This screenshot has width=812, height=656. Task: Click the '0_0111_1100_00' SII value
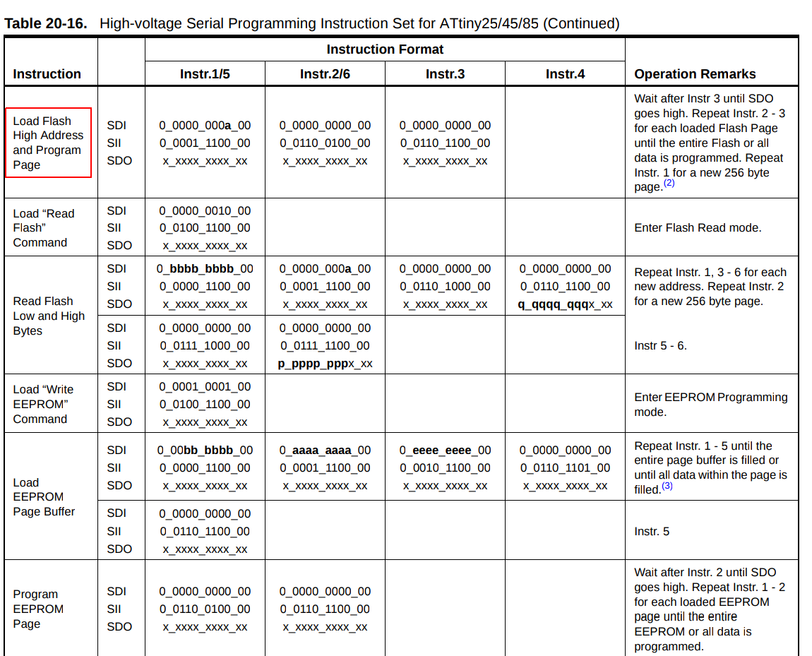pyautogui.click(x=326, y=345)
